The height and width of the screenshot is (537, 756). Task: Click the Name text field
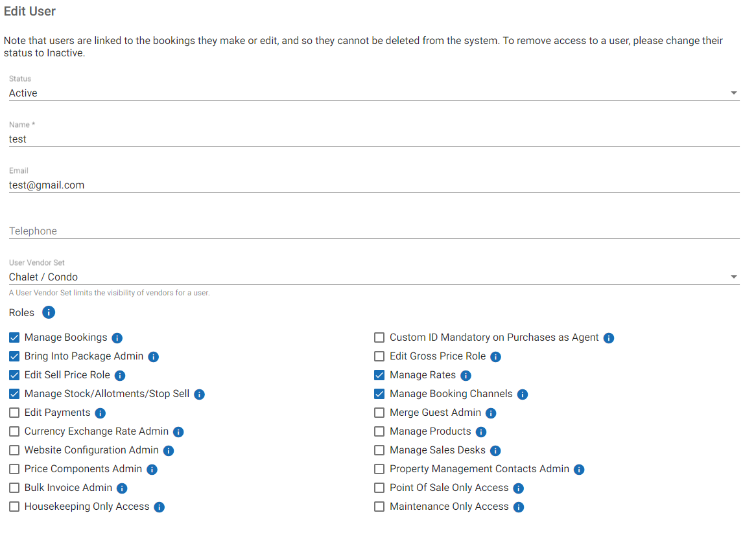coord(373,139)
